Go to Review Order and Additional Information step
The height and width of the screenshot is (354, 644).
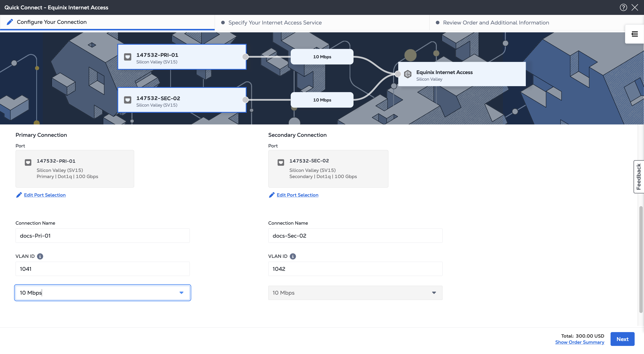[496, 23]
